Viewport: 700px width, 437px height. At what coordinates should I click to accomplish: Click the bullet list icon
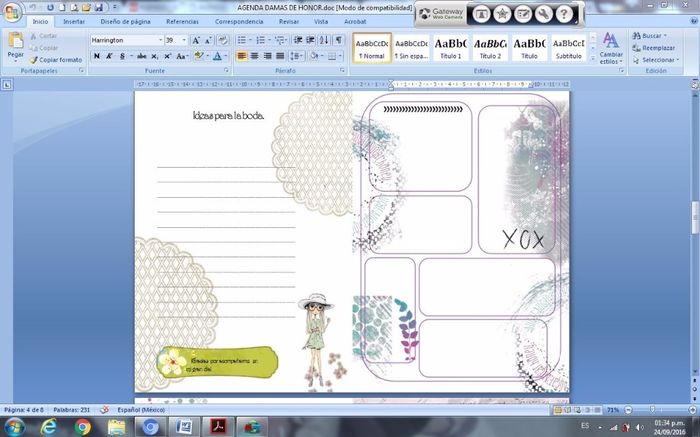(x=243, y=40)
